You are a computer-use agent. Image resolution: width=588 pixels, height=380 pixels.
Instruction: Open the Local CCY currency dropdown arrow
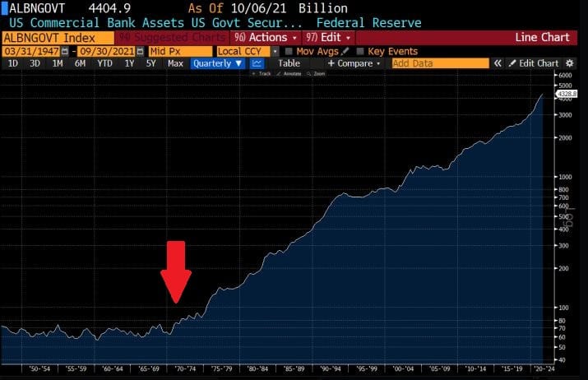pos(275,51)
